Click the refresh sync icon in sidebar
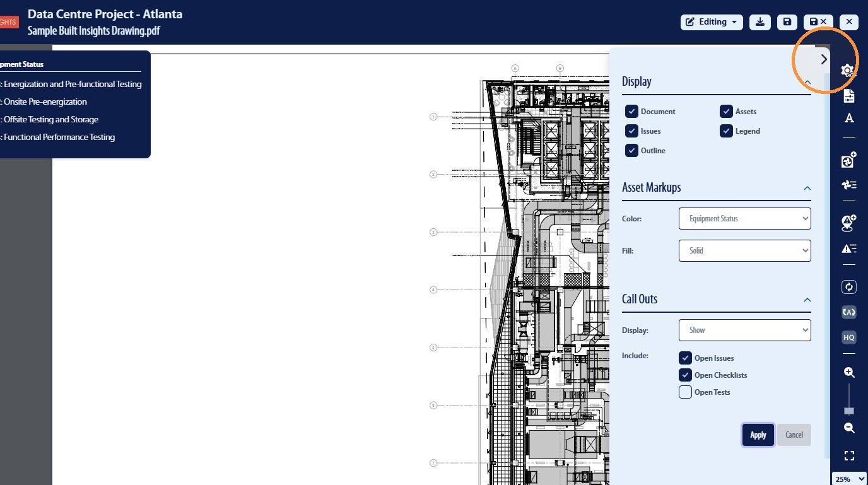Viewport: 868px width, 485px height. click(x=849, y=287)
